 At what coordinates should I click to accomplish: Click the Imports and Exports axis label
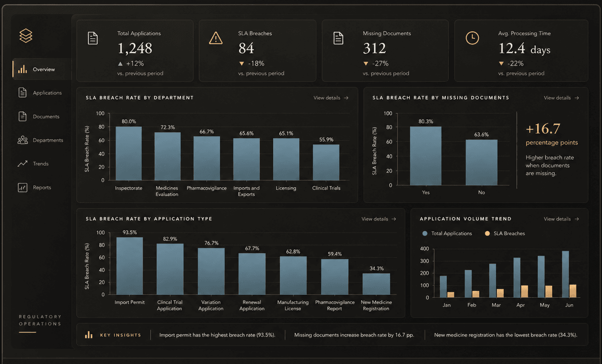click(247, 191)
